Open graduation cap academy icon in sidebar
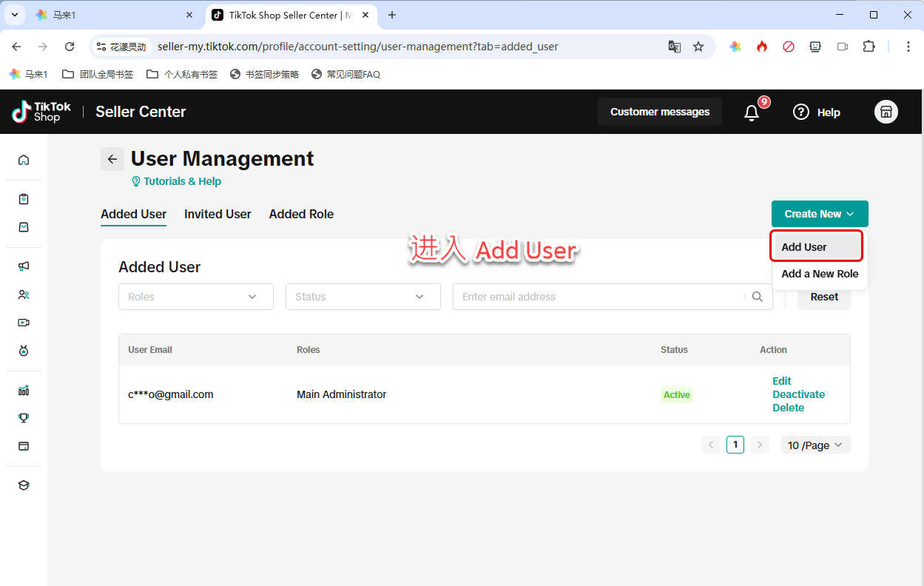The width and height of the screenshot is (924, 586). click(x=24, y=485)
